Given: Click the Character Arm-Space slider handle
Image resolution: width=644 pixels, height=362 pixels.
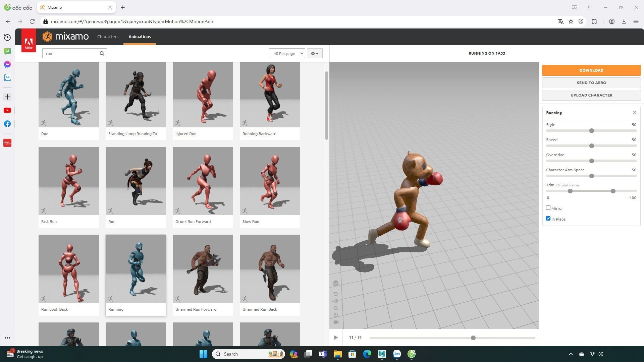Looking at the screenshot, I should tap(592, 176).
